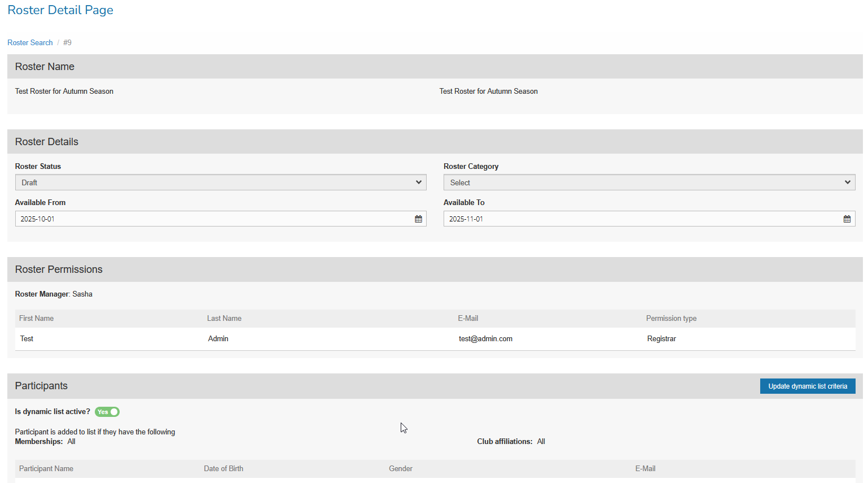Click E-Mail header in Roster Permissions table

(468, 319)
